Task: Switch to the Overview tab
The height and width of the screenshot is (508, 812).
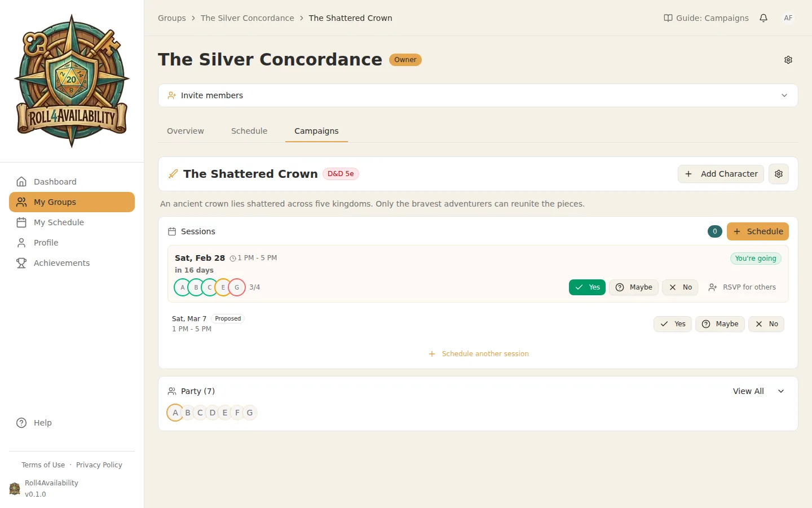Action: click(x=186, y=131)
